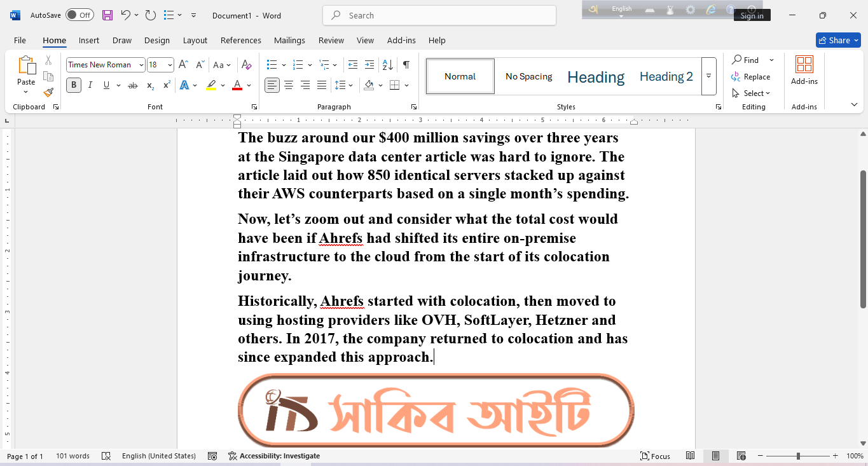The height and width of the screenshot is (466, 868).
Task: Apply italic formatting to text
Action: coord(90,85)
